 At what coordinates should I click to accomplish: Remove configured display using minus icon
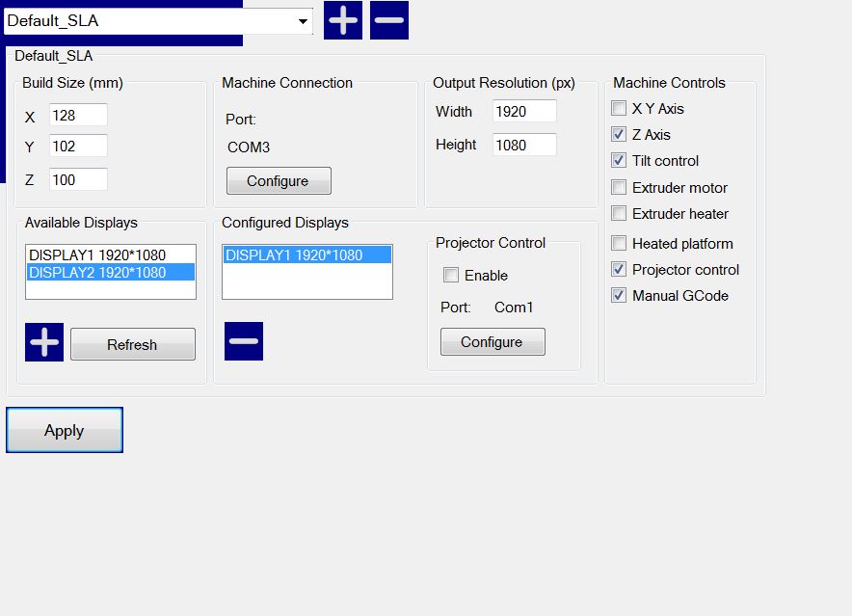click(244, 341)
